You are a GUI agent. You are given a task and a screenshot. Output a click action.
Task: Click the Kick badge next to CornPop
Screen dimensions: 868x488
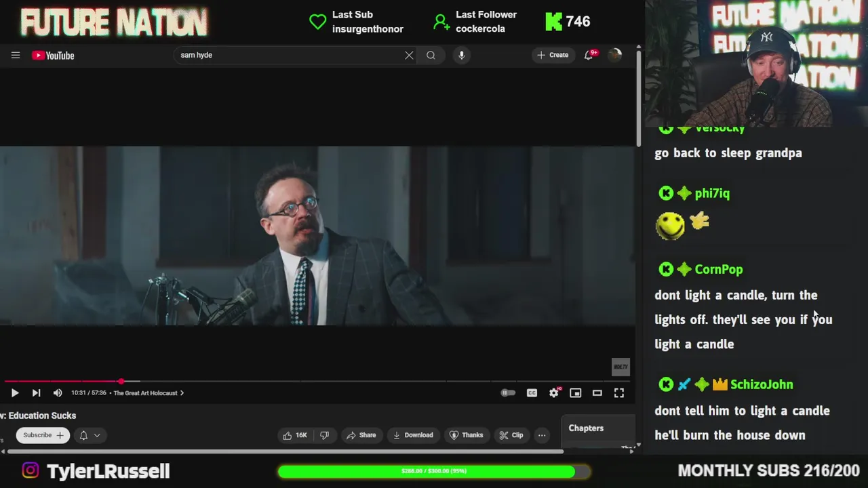(x=666, y=270)
